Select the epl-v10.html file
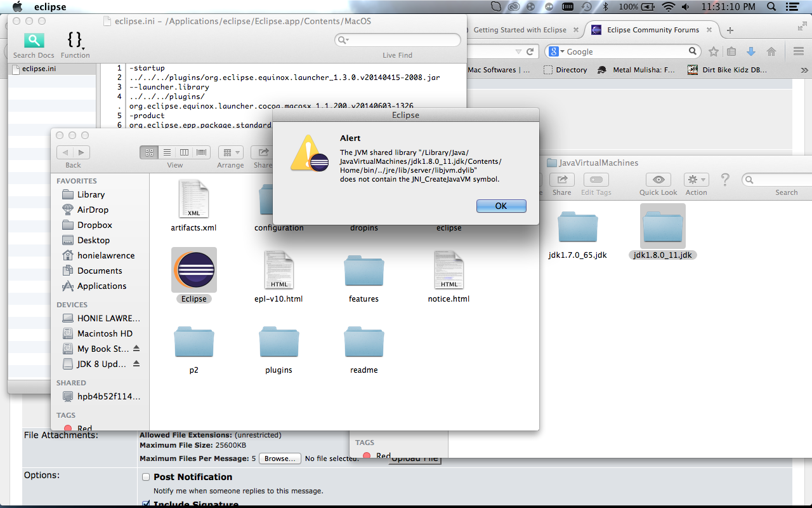The width and height of the screenshot is (812, 508). click(279, 270)
